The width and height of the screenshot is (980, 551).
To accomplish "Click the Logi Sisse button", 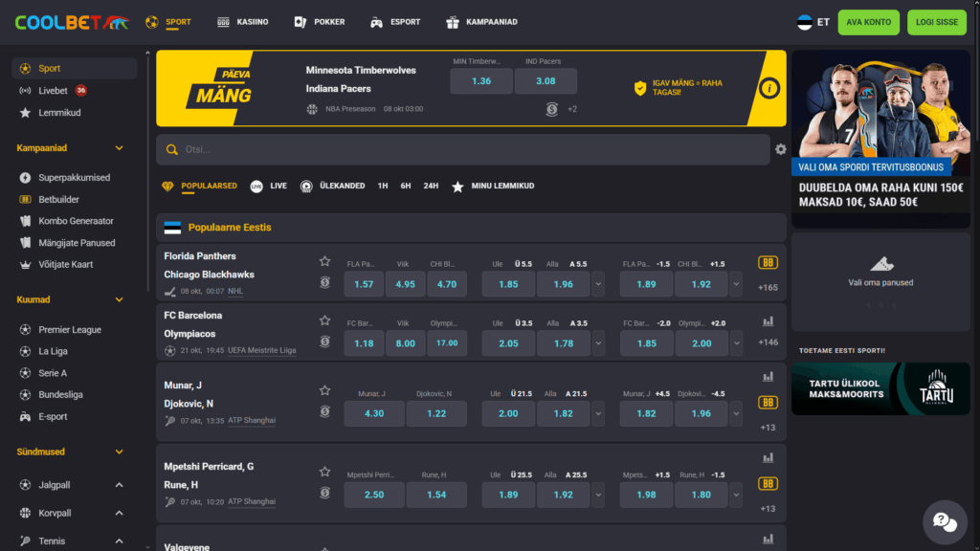I will tap(936, 22).
